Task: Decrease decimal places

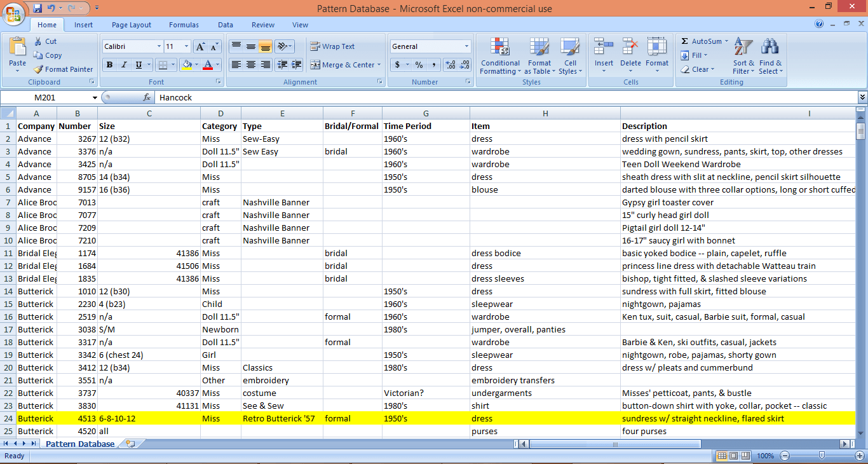Action: [x=465, y=65]
